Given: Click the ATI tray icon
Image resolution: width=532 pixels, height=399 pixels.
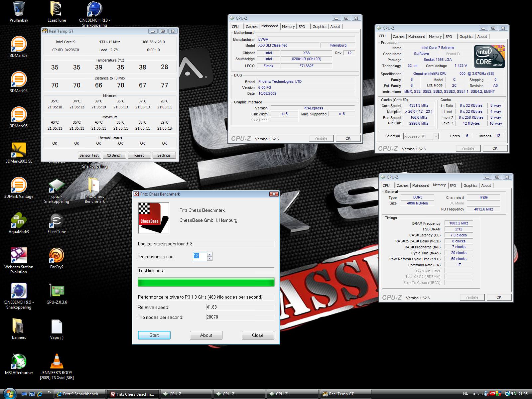Looking at the screenshot, I should click(492, 394).
